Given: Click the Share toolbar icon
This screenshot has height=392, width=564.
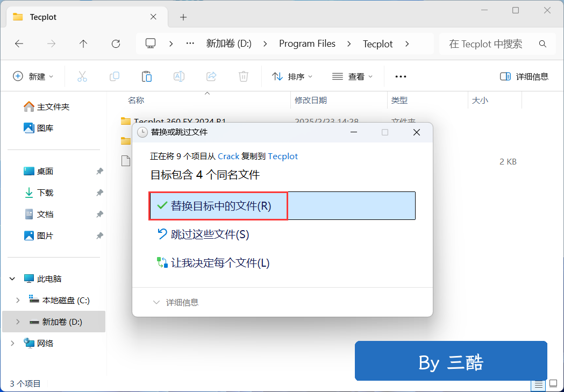Looking at the screenshot, I should pos(211,76).
